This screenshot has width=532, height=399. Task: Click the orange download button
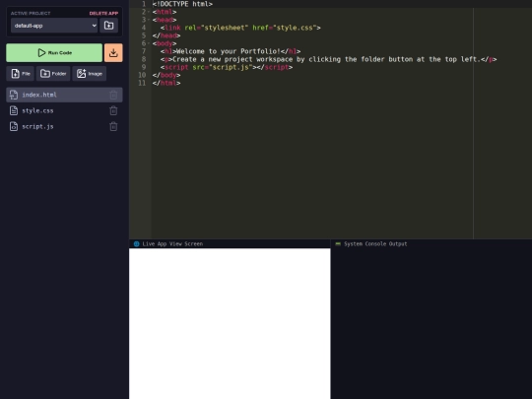[113, 52]
